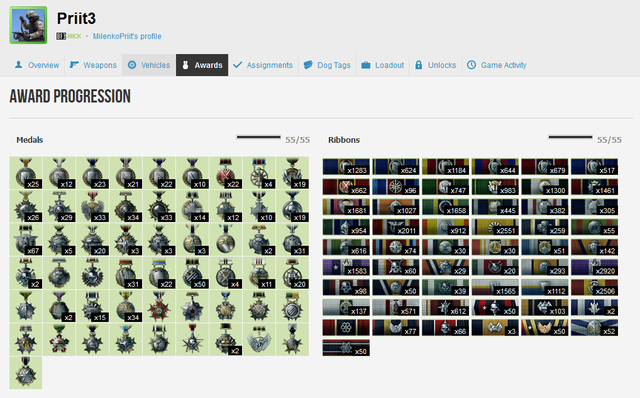The width and height of the screenshot is (640, 398).
Task: Select the last medal below the grid
Action: (26, 373)
